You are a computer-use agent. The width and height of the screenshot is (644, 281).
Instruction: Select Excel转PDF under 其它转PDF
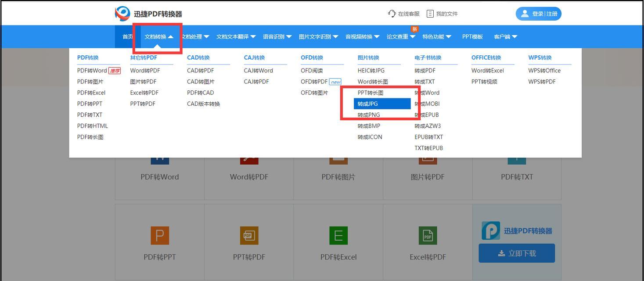[144, 93]
